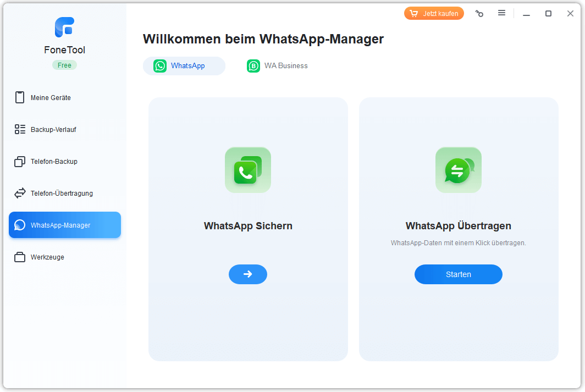Click the WhatsApp Sichern heading

248,226
